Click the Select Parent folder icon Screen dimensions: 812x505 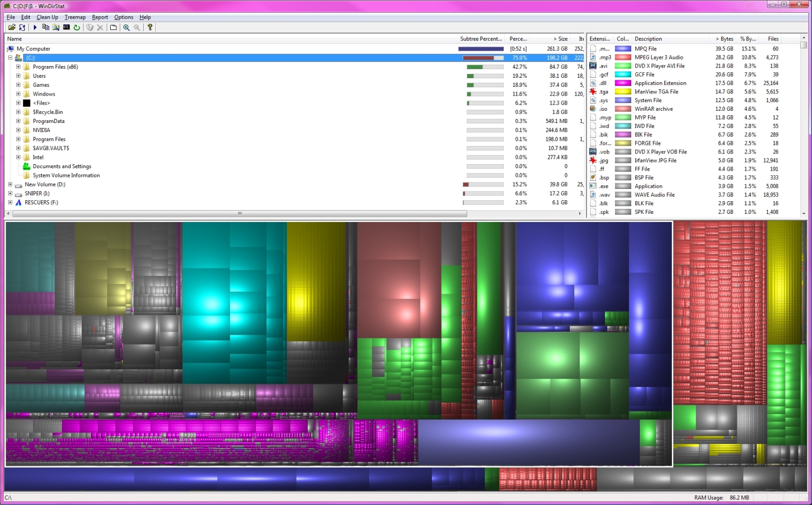[113, 27]
